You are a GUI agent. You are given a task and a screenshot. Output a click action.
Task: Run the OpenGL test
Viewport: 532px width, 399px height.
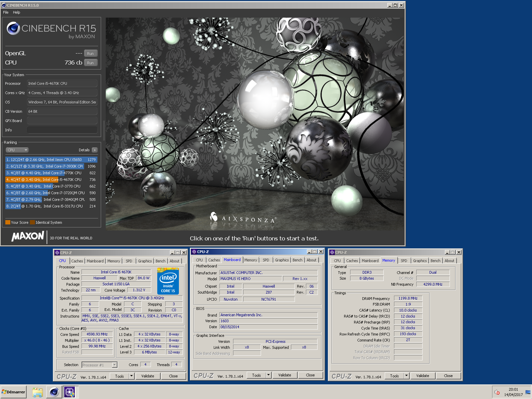tap(90, 54)
